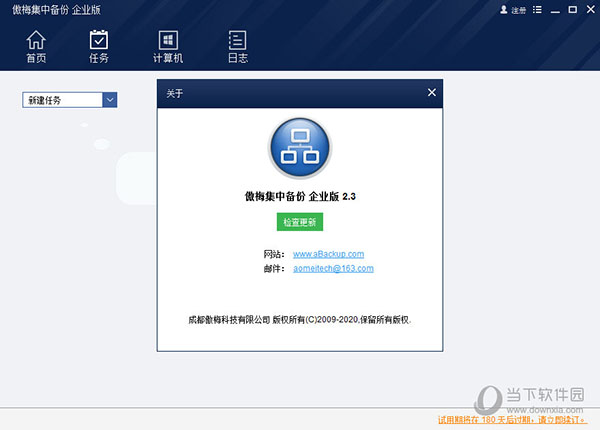This screenshot has height=430, width=600.
Task: Click the 注册 register user icon
Action: [513, 10]
